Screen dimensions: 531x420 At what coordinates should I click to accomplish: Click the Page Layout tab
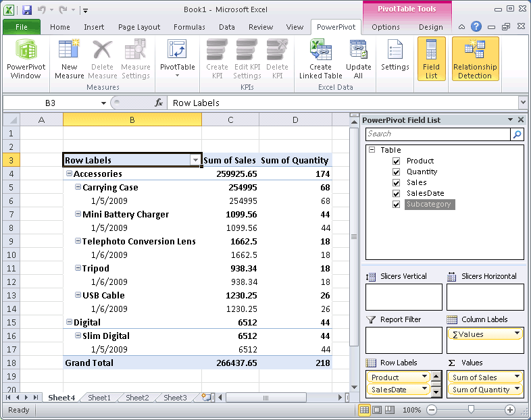139,27
